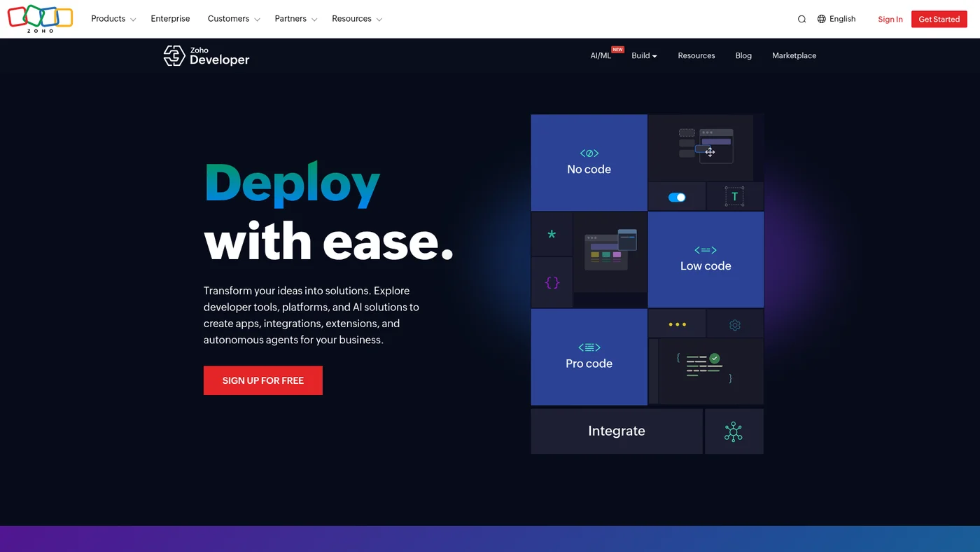Open the AI/ML menu item
This screenshot has height=552, width=980.
tap(601, 55)
